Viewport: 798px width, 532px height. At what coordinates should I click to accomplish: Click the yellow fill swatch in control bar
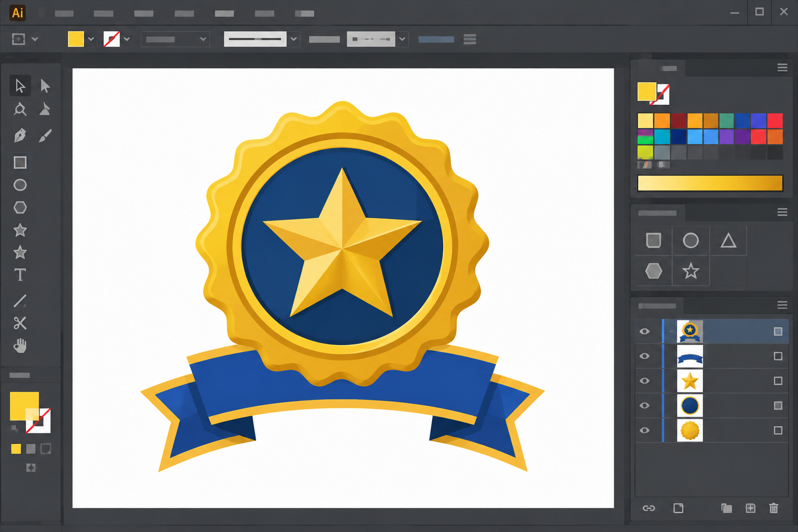coord(76,39)
